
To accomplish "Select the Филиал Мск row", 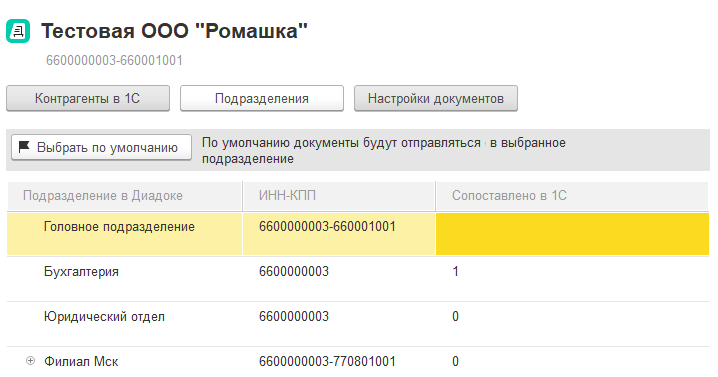I will tap(358, 362).
